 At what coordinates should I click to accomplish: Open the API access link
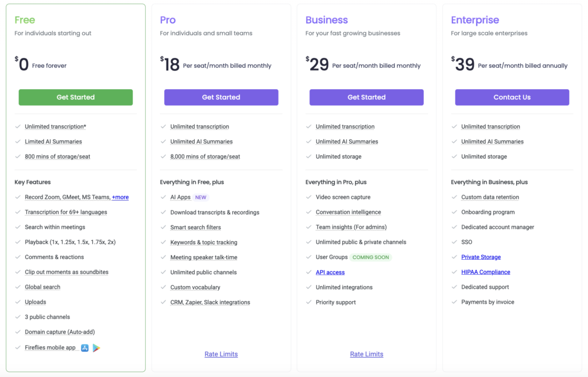pos(330,272)
